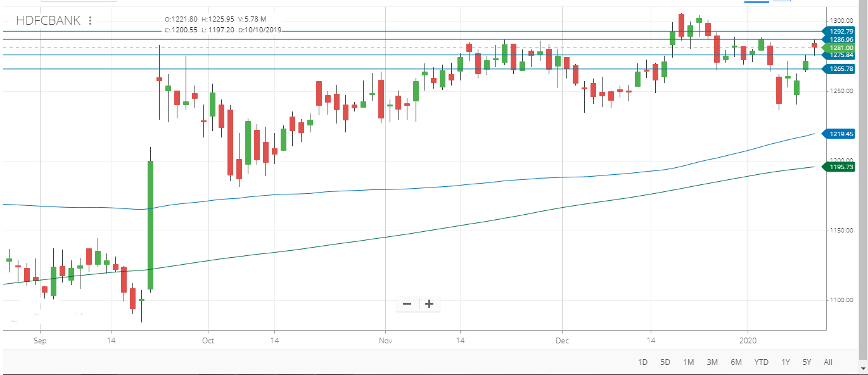Pick the 5Y time range
868x375 pixels.
[x=807, y=362]
